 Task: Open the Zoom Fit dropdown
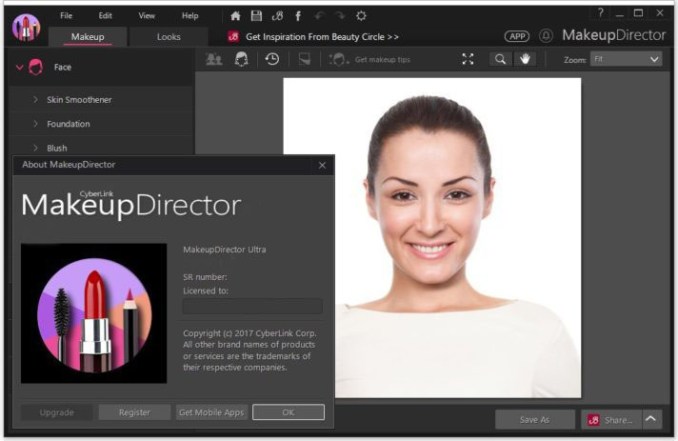[626, 59]
